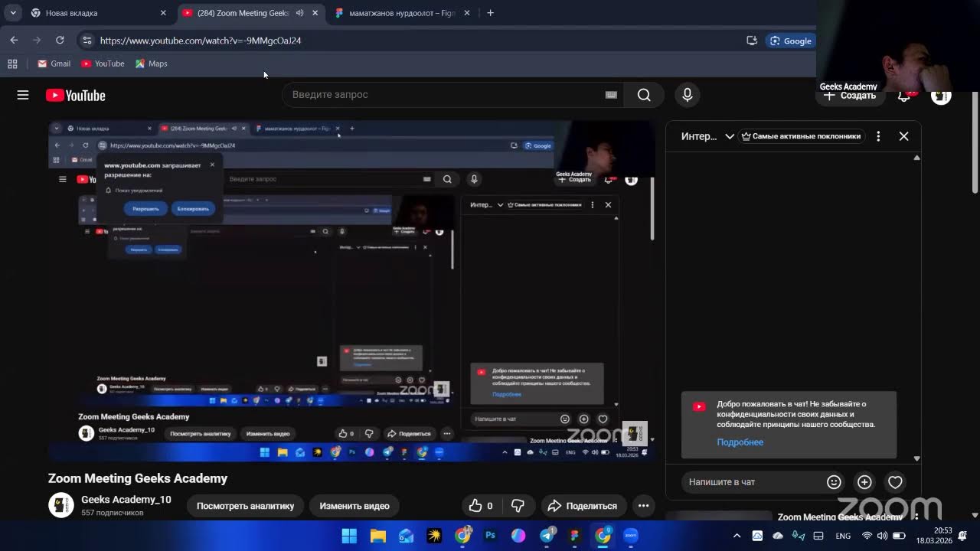Viewport: 980px width, 551px height.
Task: Mute the Zoom Meeting Geeks tab audio
Action: click(300, 13)
